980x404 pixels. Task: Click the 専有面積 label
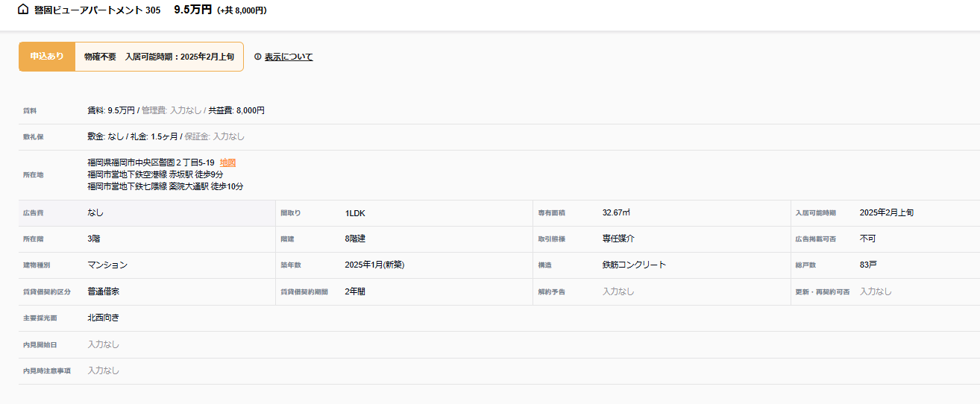(552, 213)
